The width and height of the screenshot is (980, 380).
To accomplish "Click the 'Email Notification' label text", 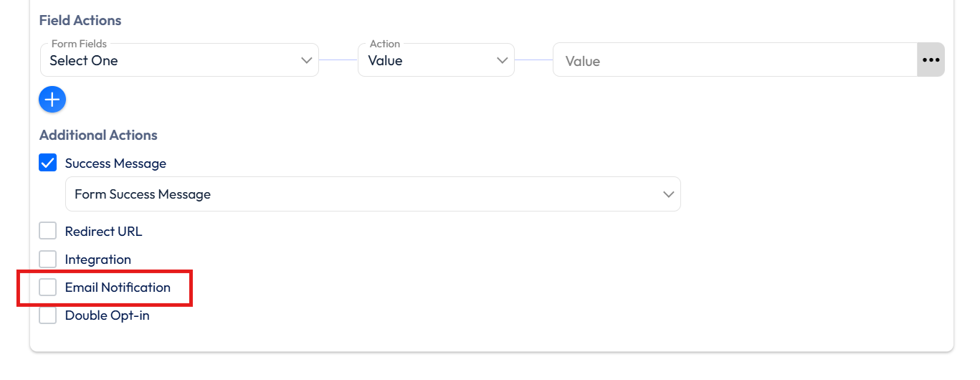I will click(x=118, y=288).
